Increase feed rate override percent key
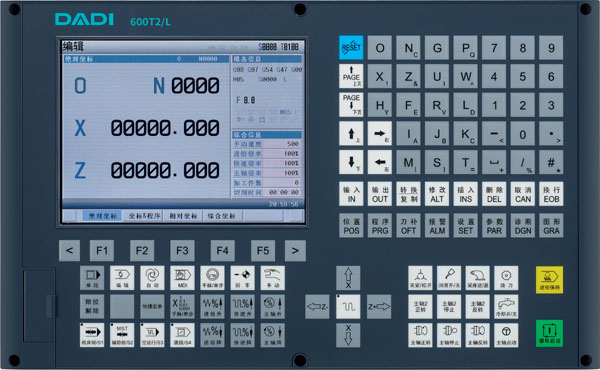The width and height of the screenshot is (600, 370). [212, 306]
